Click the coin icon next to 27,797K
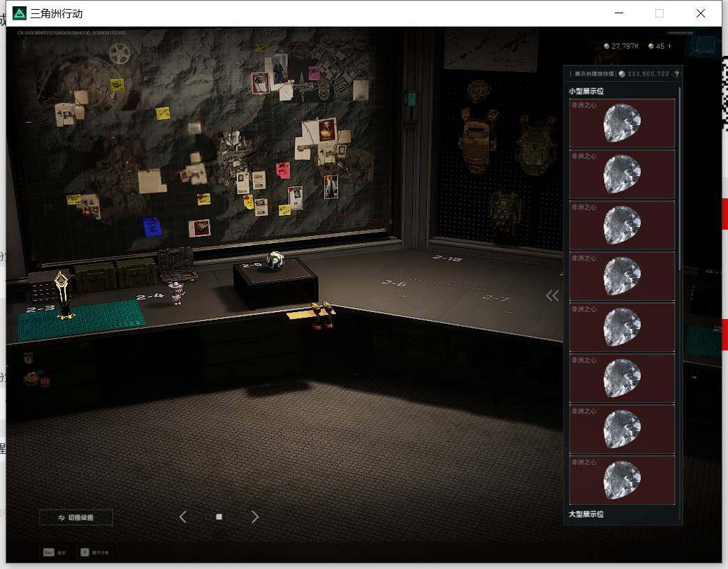Viewport: 728px width, 569px height. click(606, 46)
